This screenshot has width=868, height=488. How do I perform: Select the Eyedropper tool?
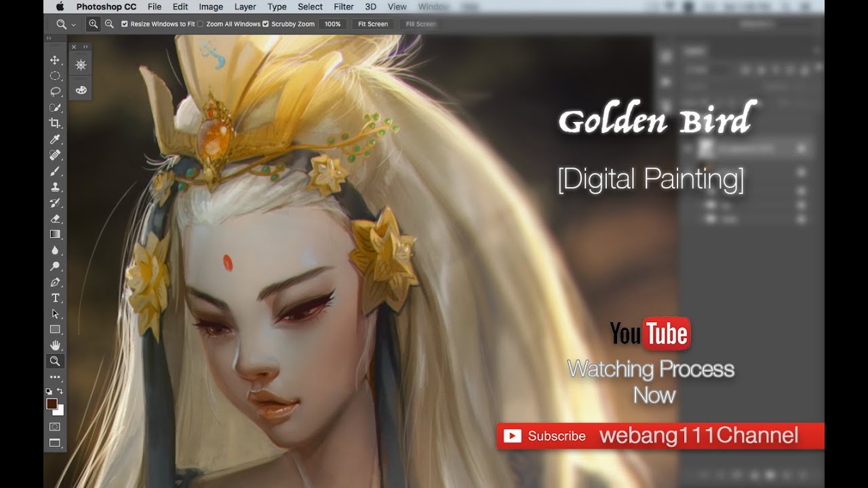coord(55,139)
